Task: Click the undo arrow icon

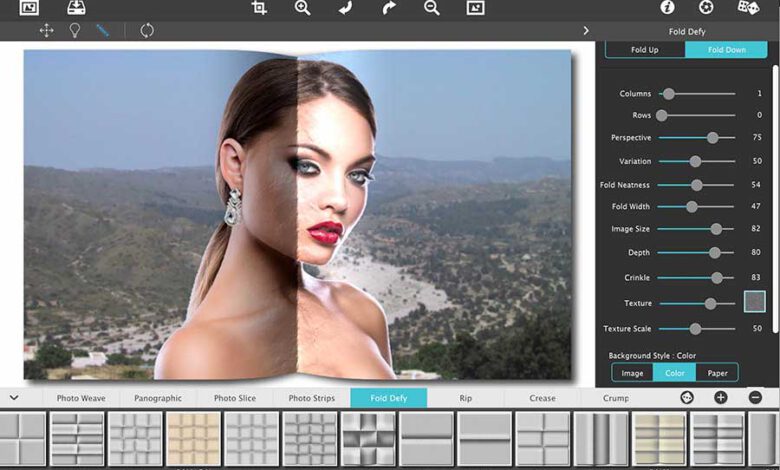Action: tap(346, 8)
